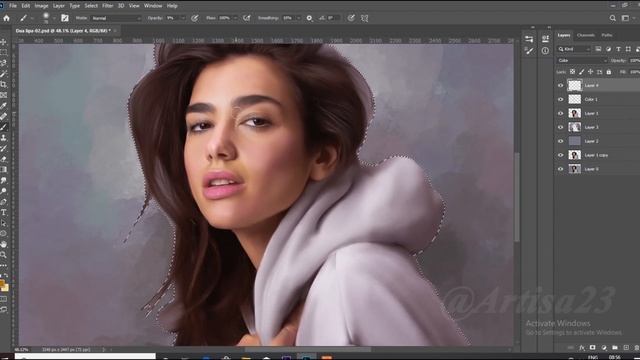Select the Hand tool
This screenshot has width=640, height=360.
(4, 244)
